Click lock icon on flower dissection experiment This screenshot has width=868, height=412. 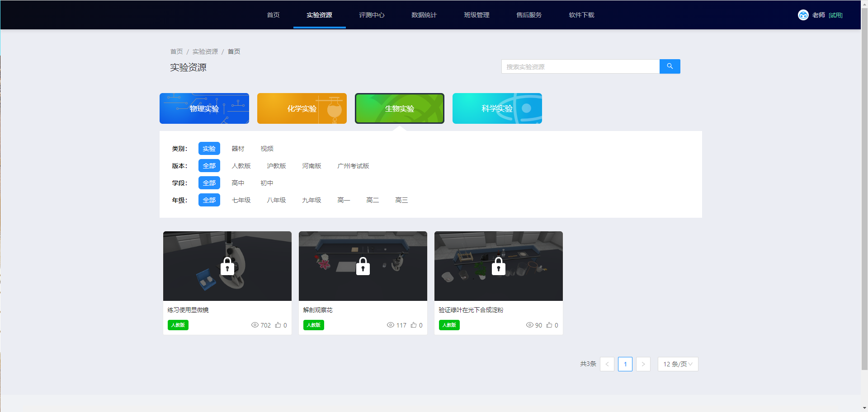pos(363,267)
